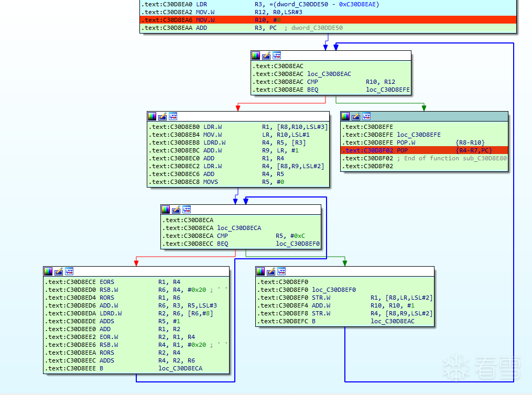
Task: Click the pencil edit icon on the loc_C30D8EAC node
Action: coord(266,56)
